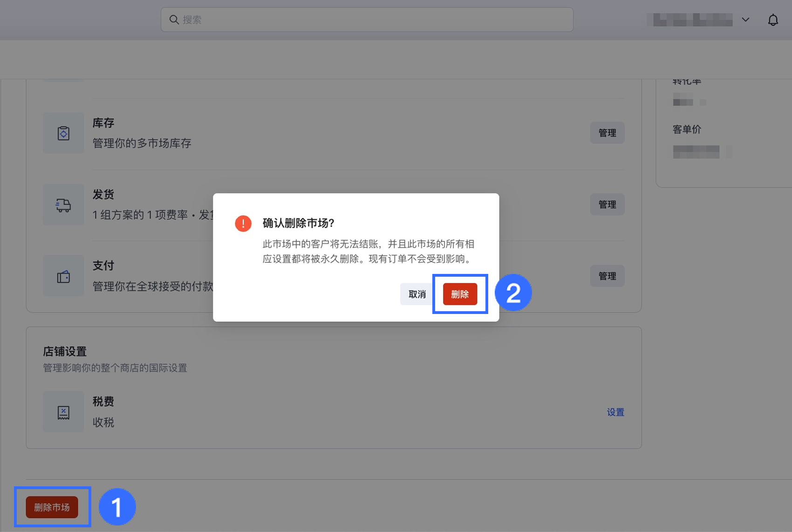This screenshot has width=792, height=532.
Task: Click the search magnifier icon
Action: tap(174, 20)
